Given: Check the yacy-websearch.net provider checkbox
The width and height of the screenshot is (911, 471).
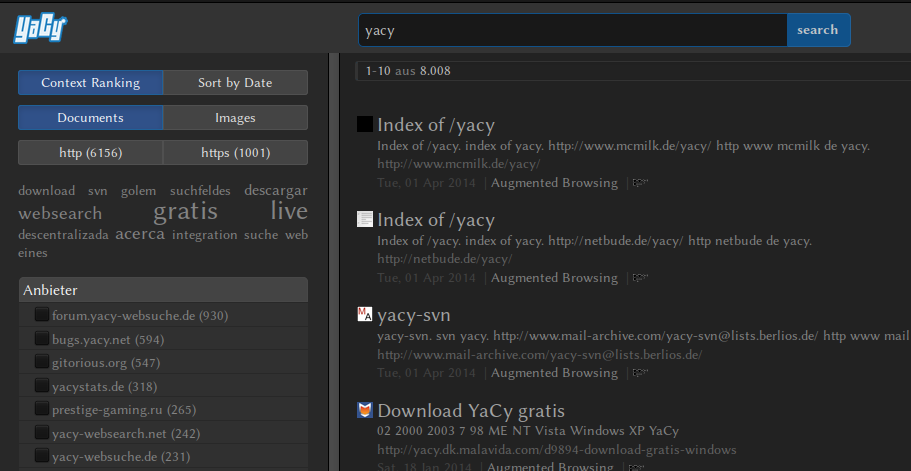Looking at the screenshot, I should pos(41,433).
